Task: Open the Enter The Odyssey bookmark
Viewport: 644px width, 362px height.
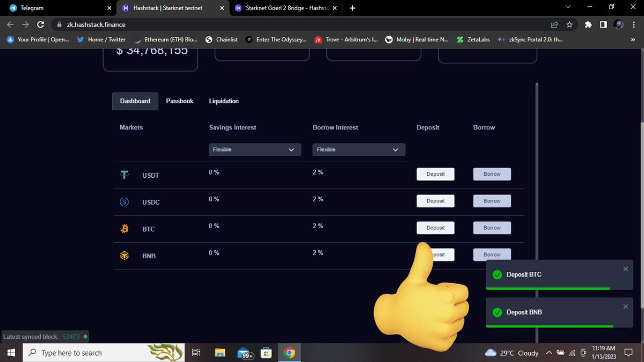Action: tap(276, 39)
